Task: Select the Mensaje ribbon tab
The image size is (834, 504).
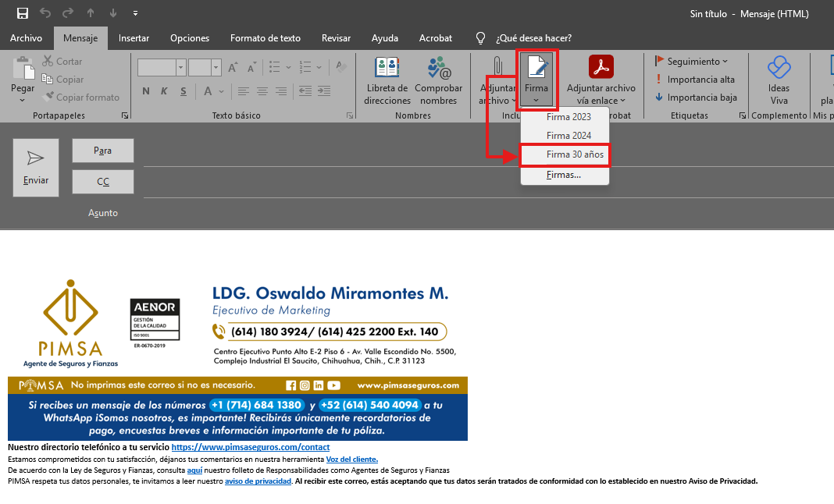Action: [80, 38]
